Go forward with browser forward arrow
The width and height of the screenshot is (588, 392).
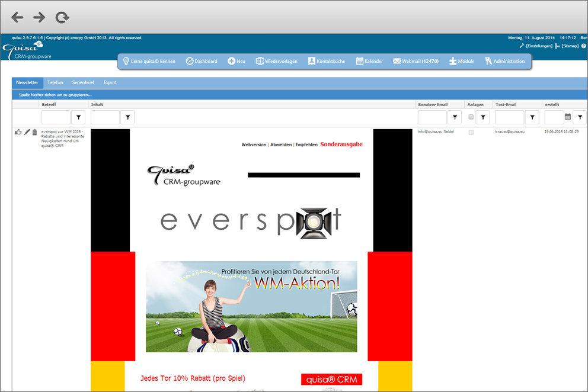39,17
